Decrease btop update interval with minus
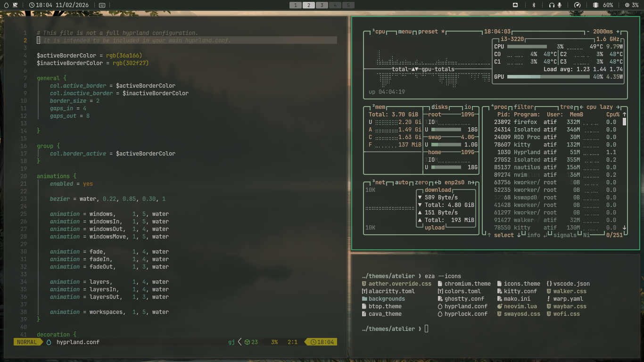The width and height of the screenshot is (644, 362). [x=588, y=32]
